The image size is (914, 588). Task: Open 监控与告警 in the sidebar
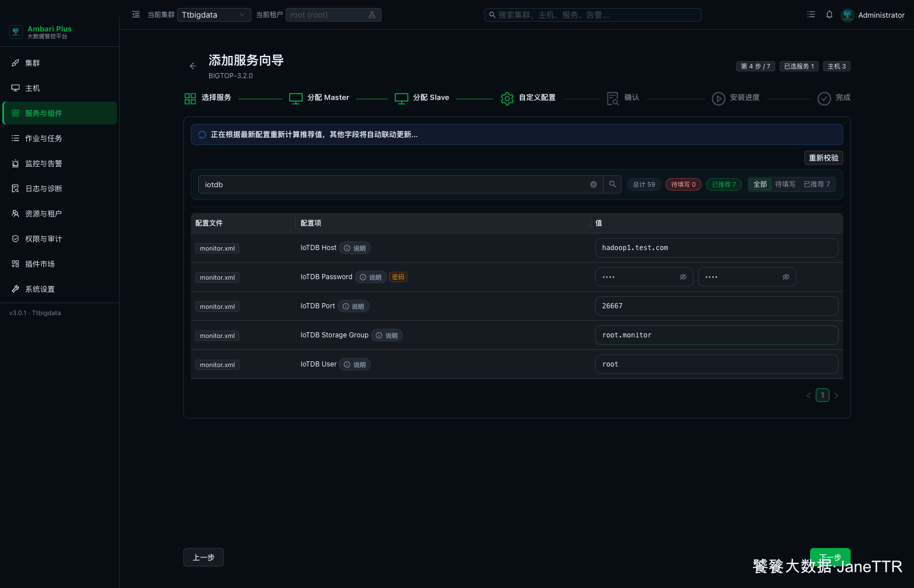(x=60, y=163)
